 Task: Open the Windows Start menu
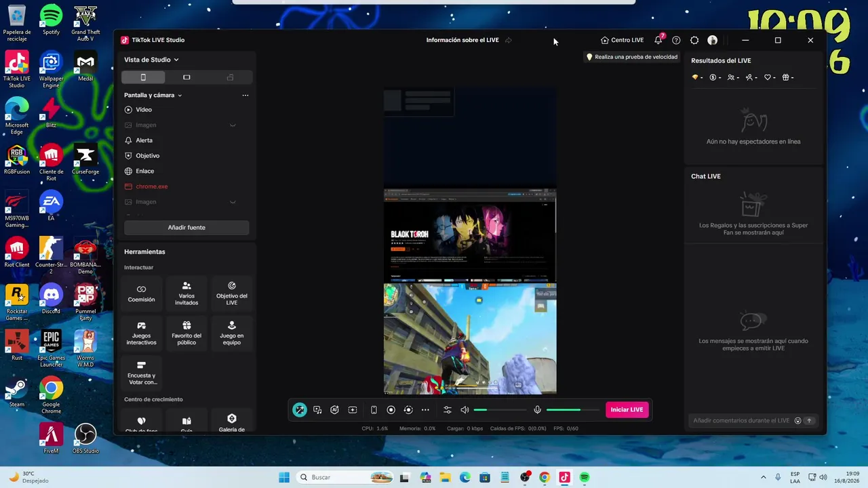[284, 477]
